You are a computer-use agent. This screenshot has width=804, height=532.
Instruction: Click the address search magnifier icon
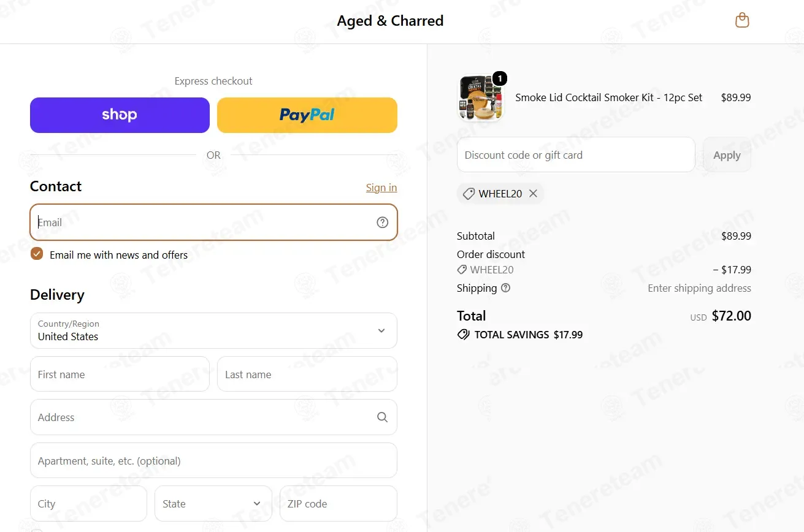point(383,417)
